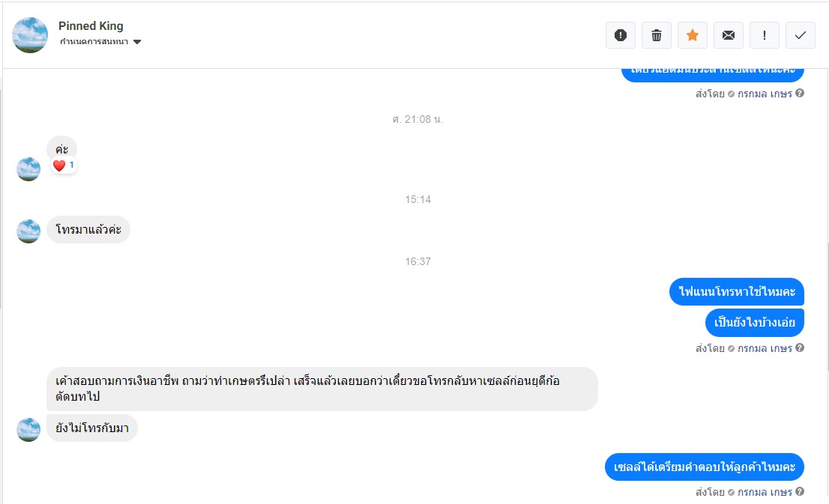Click the help icon on the bottom sender label
This screenshot has height=504, width=829.
[x=800, y=491]
